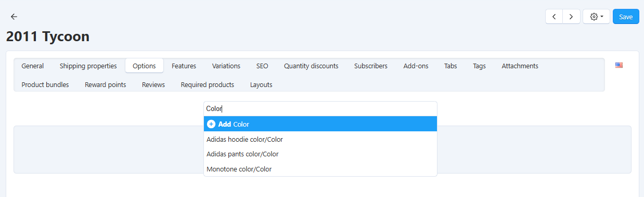This screenshot has height=197, width=644.
Task: Switch to the Shipping properties tab
Action: coord(88,66)
